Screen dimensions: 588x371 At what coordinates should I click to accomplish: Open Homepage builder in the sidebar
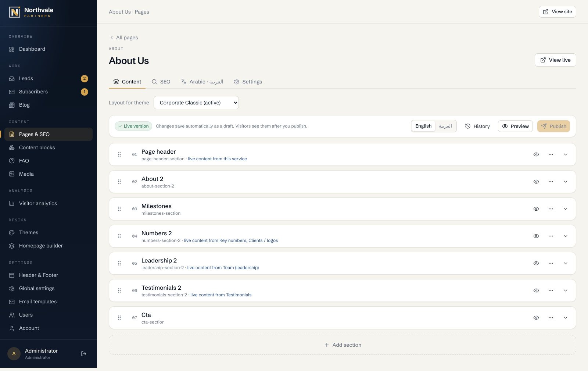click(49, 246)
